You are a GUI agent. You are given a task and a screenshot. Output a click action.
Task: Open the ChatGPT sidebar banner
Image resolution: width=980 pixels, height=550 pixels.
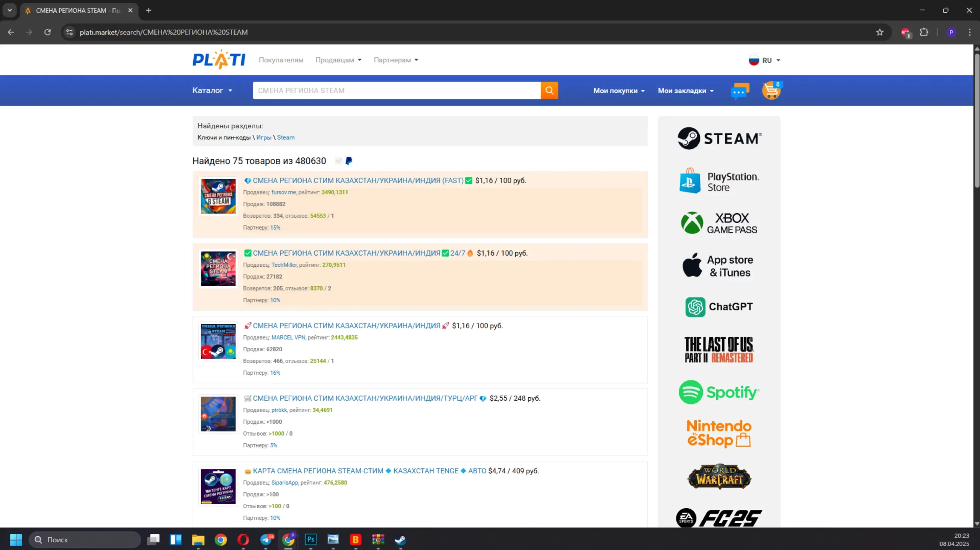pos(719,307)
